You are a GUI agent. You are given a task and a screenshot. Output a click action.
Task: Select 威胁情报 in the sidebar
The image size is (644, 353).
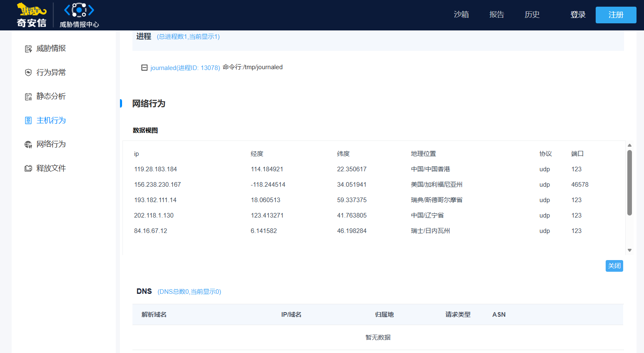51,48
